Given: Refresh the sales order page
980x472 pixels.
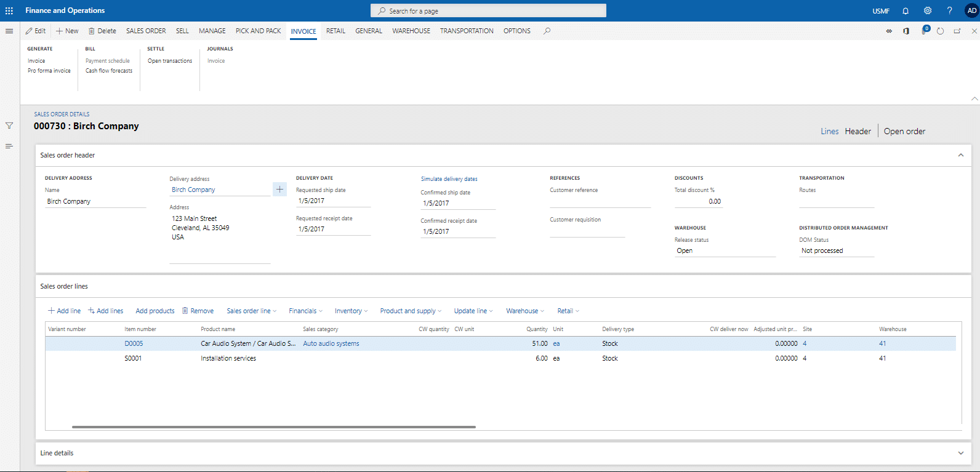Looking at the screenshot, I should click(940, 31).
